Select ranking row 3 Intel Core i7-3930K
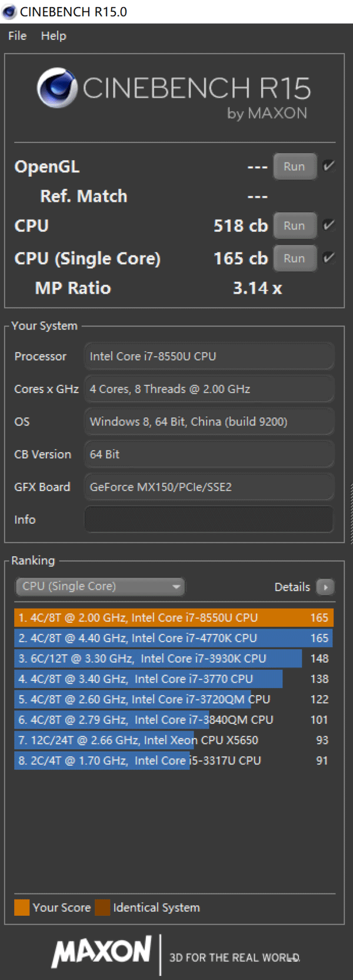Screen dimensions: 353x980 point(174,659)
